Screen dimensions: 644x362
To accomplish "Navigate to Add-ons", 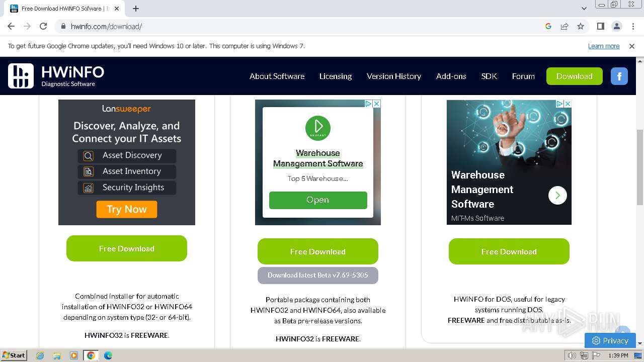I will point(451,76).
